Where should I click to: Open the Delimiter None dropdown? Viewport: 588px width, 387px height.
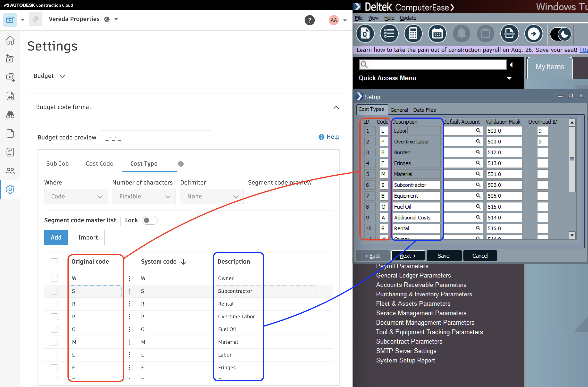coord(212,197)
